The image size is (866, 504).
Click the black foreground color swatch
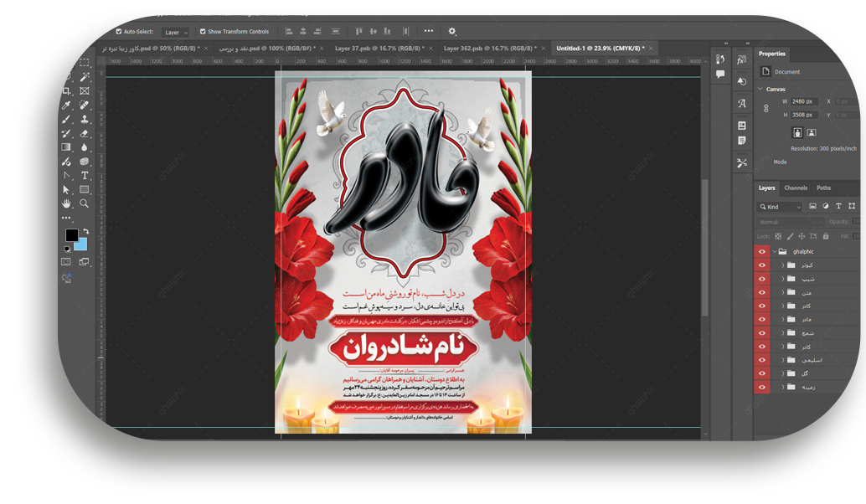point(72,235)
